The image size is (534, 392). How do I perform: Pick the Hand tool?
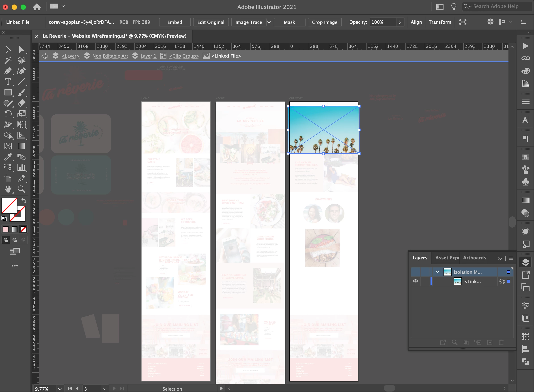(x=8, y=189)
